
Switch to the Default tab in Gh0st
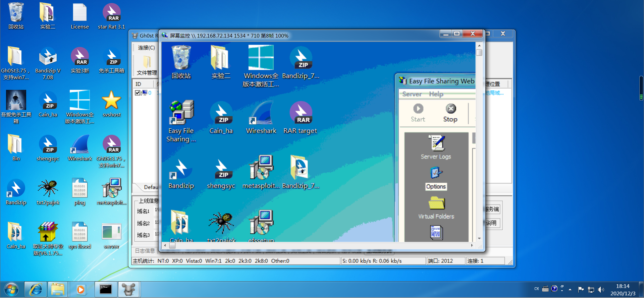tap(151, 187)
